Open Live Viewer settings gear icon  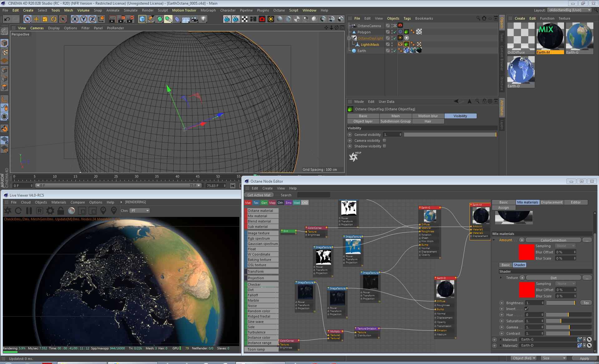(x=50, y=211)
